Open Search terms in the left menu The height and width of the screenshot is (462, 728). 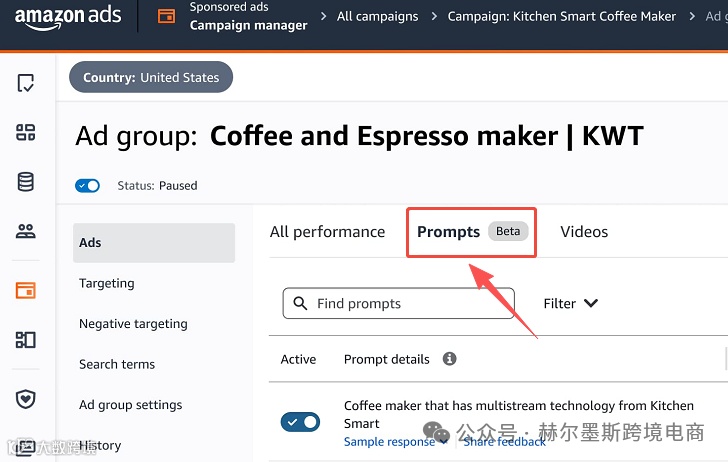(117, 364)
